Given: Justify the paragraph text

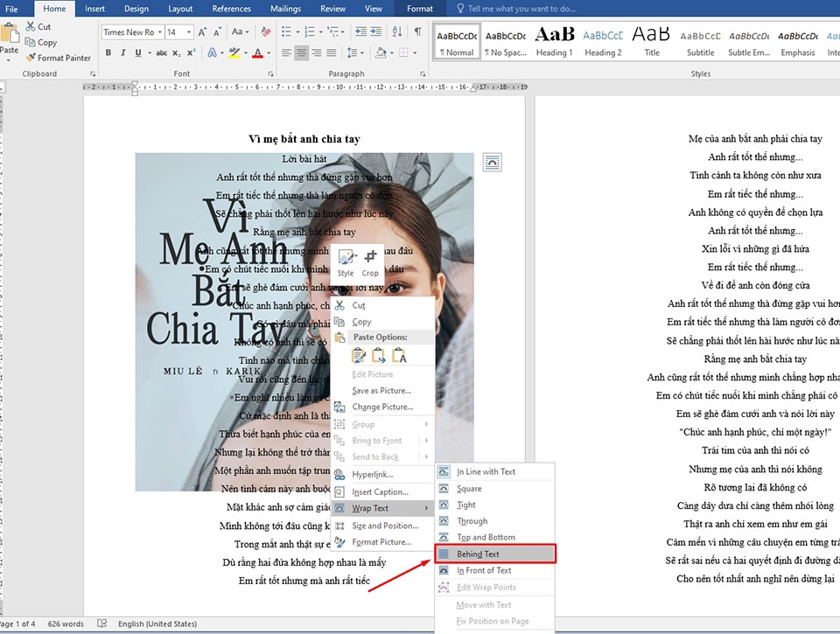Looking at the screenshot, I should [332, 52].
